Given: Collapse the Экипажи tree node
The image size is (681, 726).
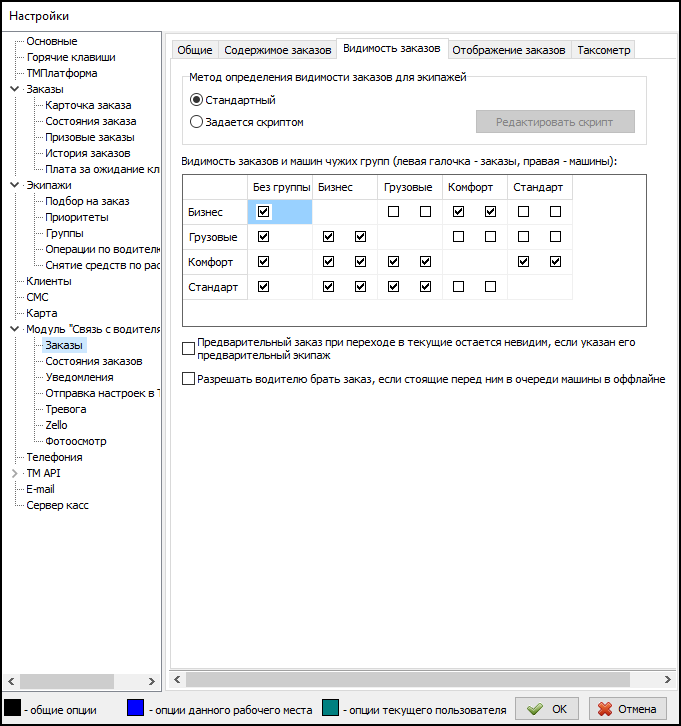Looking at the screenshot, I should coord(14,185).
